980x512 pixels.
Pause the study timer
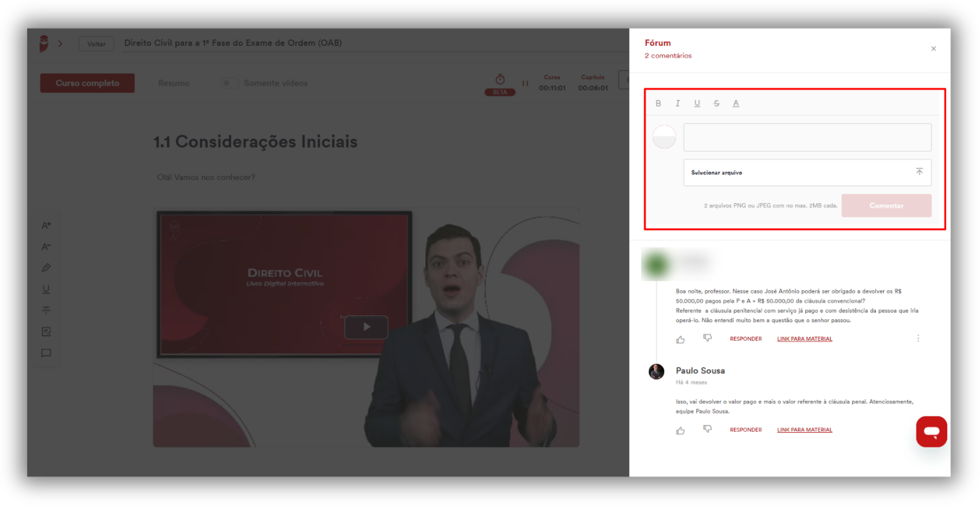point(525,83)
